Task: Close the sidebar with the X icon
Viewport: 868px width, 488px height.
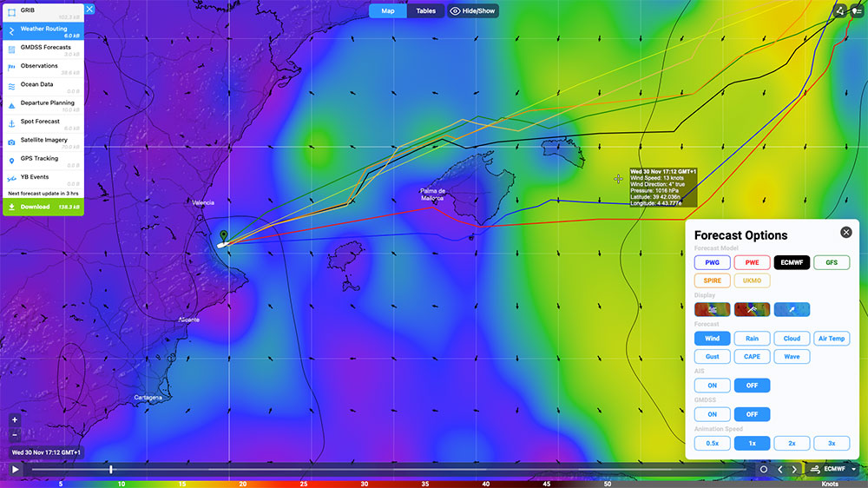Action: [x=89, y=9]
